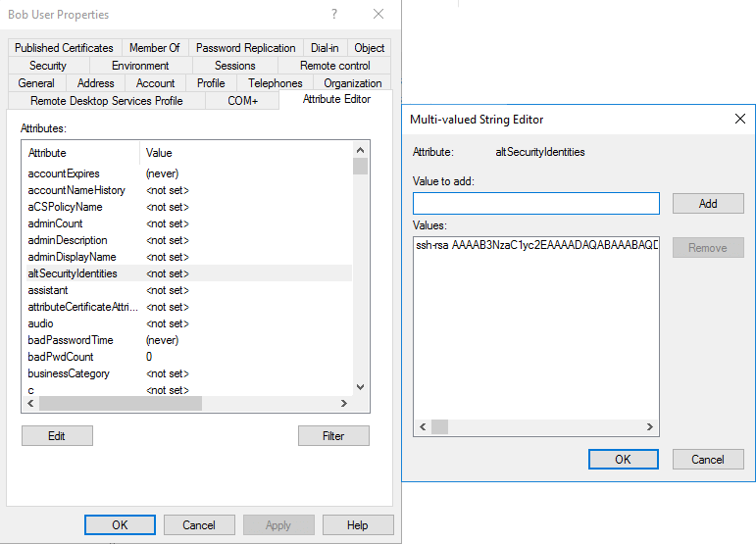756x544 pixels.
Task: Select the businessCategory attribute row
Action: [188, 373]
